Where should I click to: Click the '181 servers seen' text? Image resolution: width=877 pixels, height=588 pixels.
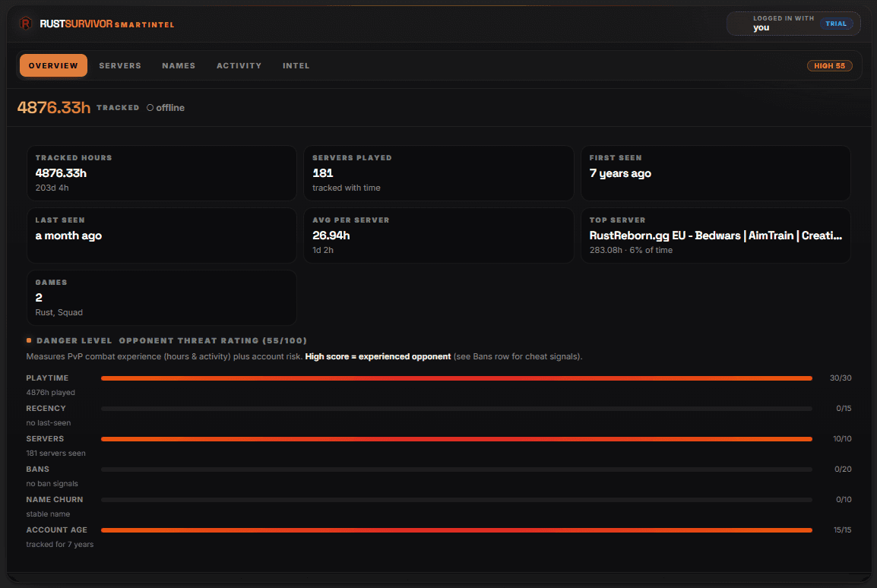pos(56,454)
